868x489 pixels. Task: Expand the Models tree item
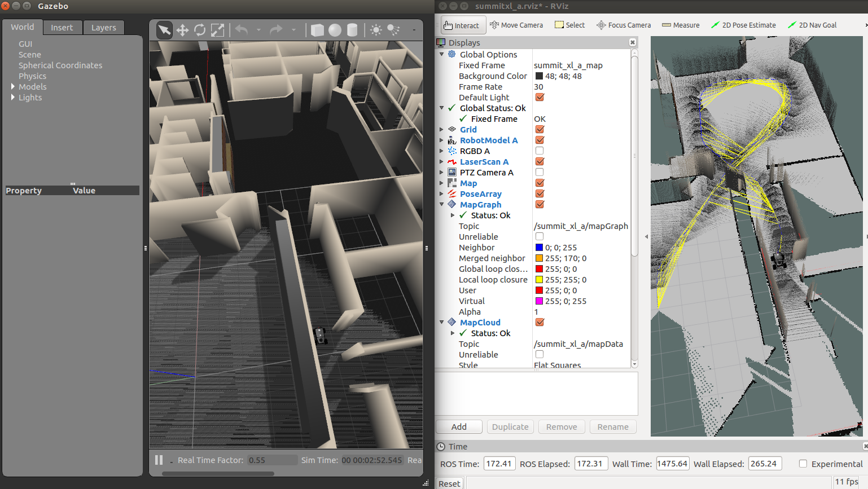[x=13, y=87]
